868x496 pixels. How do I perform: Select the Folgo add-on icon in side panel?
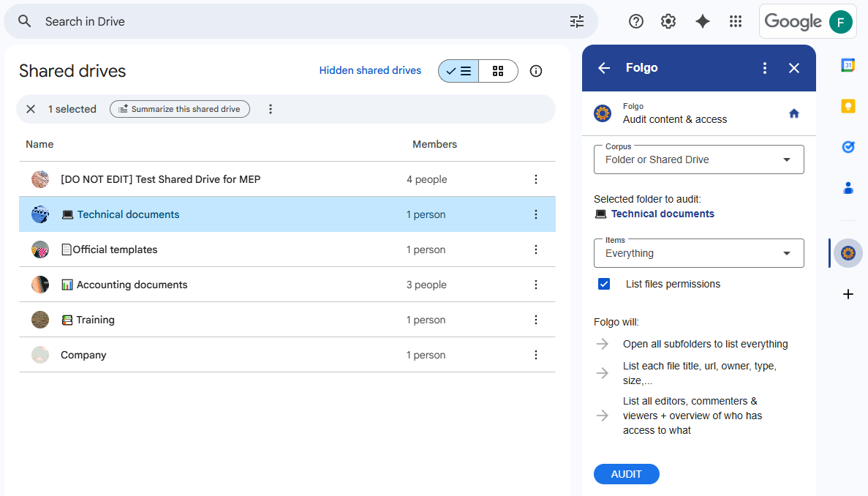tap(848, 253)
